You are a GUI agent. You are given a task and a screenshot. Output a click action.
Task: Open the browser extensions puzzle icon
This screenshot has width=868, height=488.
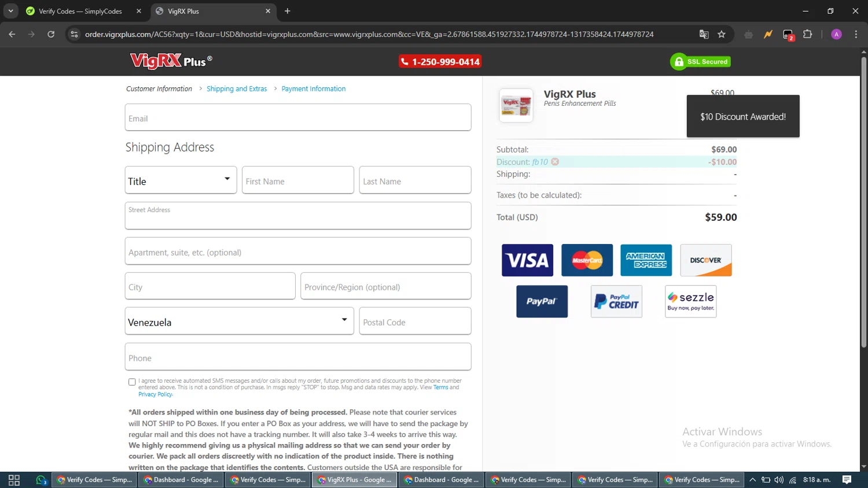(808, 34)
